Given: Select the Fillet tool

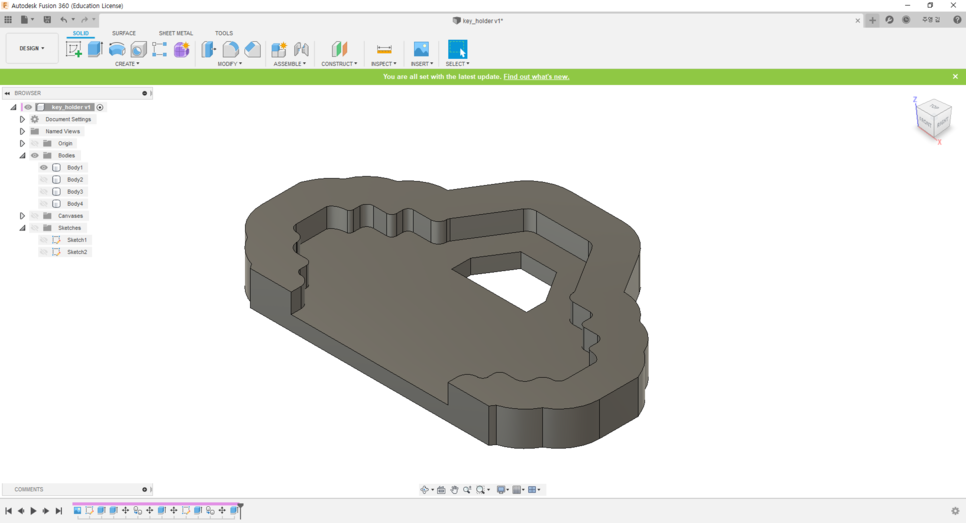Looking at the screenshot, I should [x=230, y=49].
